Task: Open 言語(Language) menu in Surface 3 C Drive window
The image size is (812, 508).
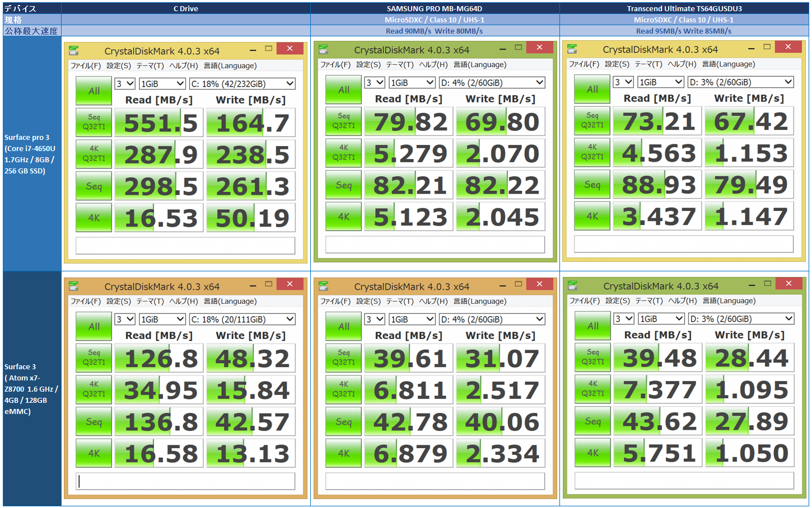Action: tap(230, 301)
